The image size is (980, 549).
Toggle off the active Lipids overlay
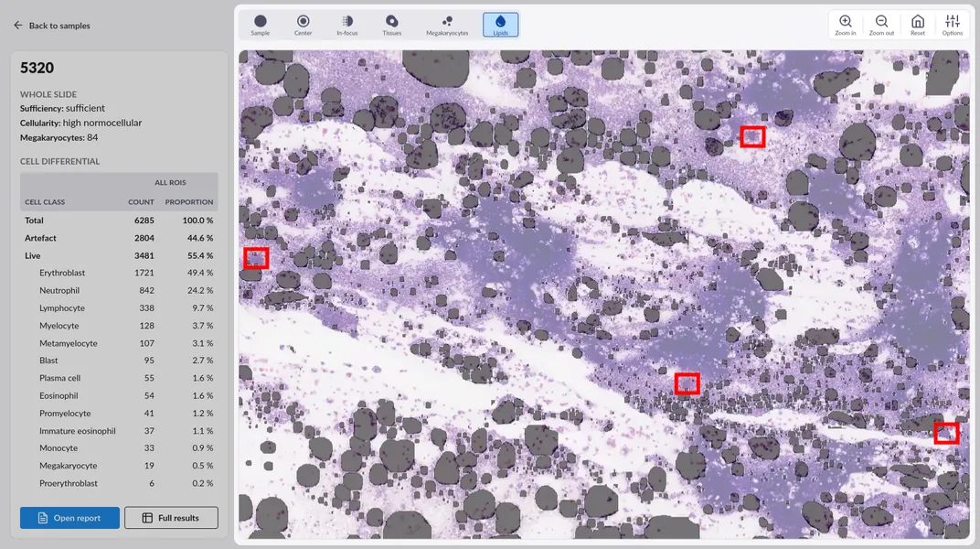(500, 25)
